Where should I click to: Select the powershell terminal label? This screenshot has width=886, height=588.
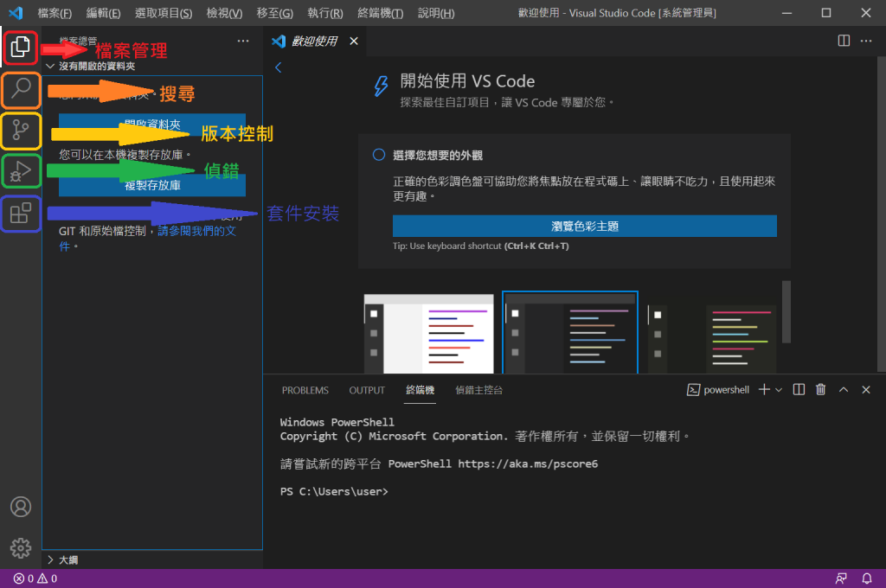[717, 390]
